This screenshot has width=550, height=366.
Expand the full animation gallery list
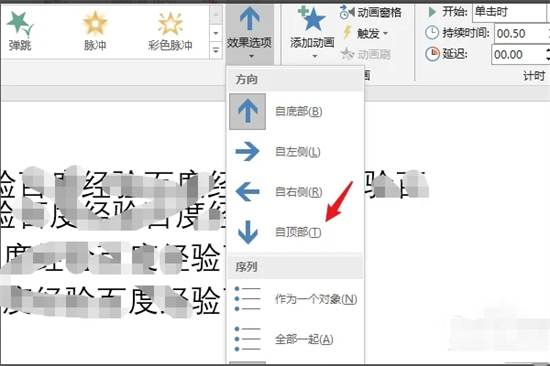(x=216, y=51)
